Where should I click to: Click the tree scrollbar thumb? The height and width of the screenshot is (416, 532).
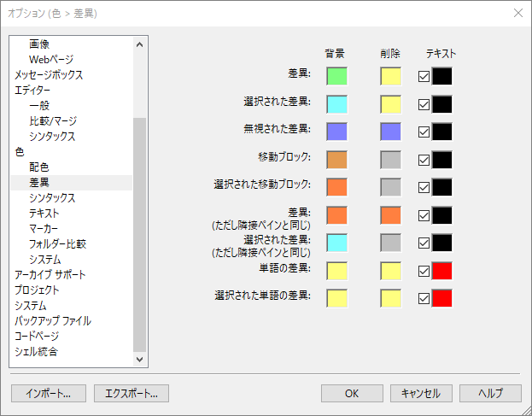139,235
